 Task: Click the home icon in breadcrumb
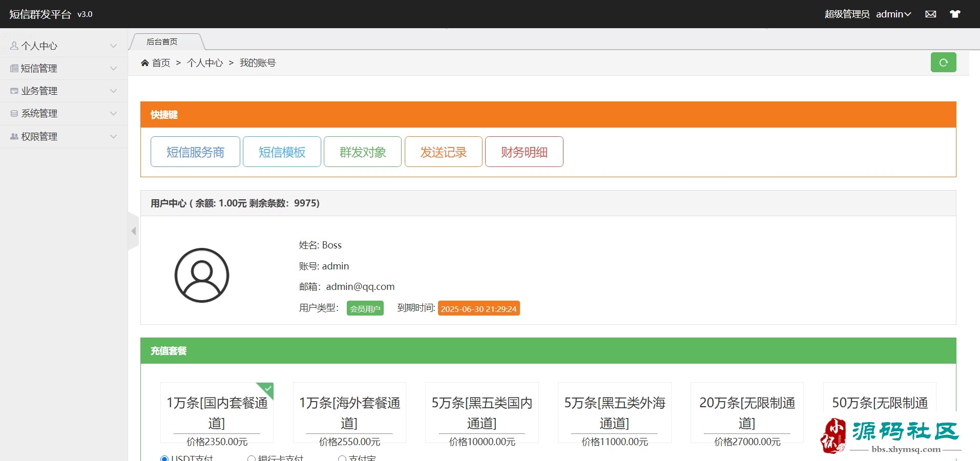click(145, 63)
